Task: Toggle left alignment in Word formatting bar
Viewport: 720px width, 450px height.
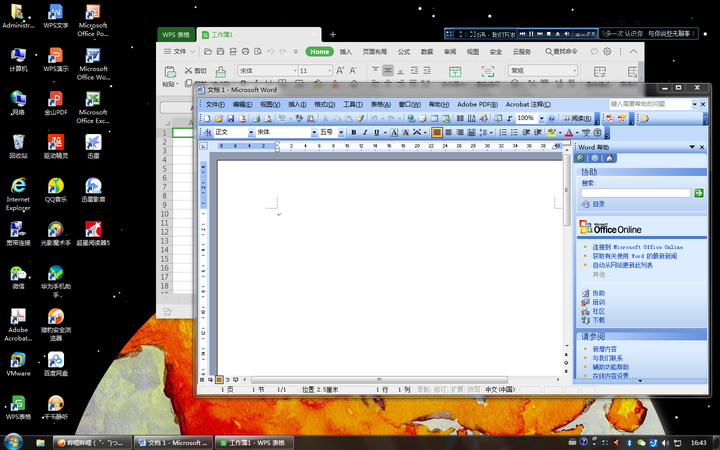Action: [437, 133]
